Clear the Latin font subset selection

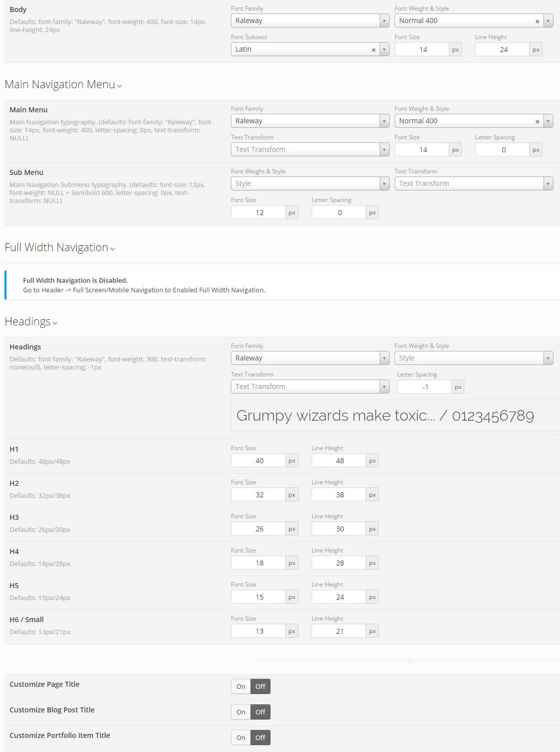coord(373,50)
